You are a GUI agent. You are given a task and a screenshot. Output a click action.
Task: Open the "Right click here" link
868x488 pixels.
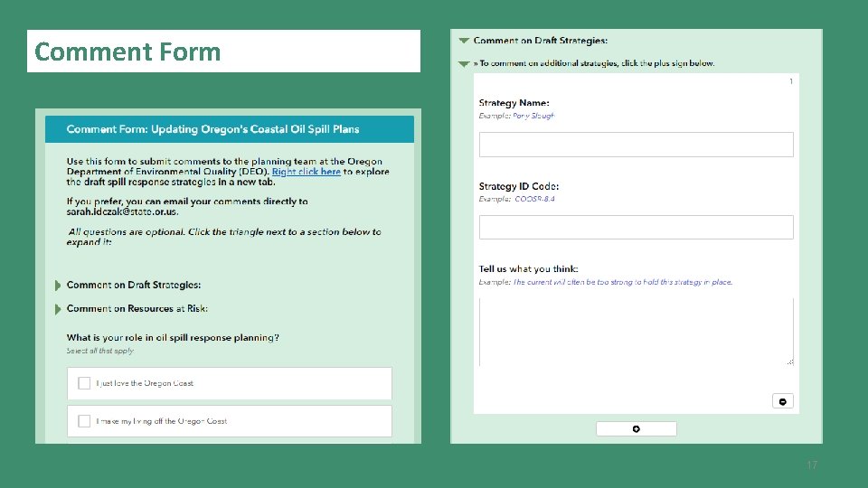tap(307, 172)
